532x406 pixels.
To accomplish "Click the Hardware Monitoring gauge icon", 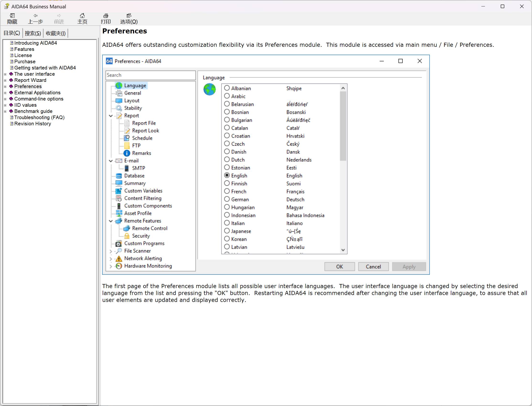I will point(119,266).
